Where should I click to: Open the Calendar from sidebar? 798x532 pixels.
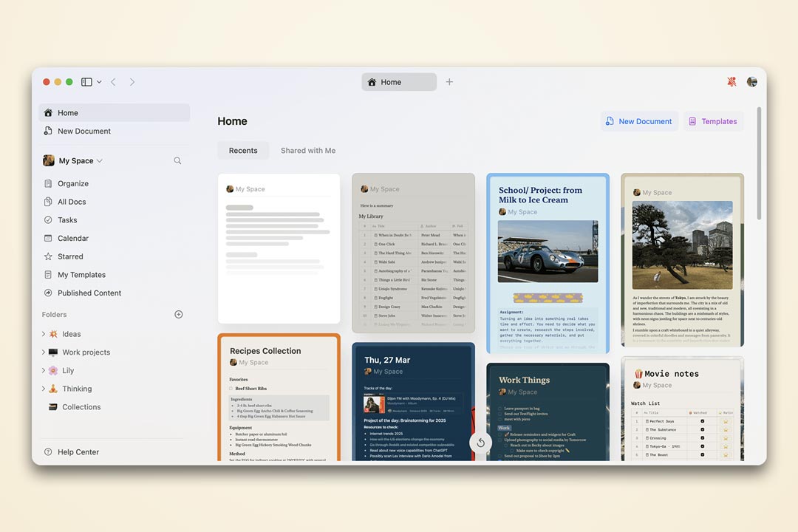(72, 238)
